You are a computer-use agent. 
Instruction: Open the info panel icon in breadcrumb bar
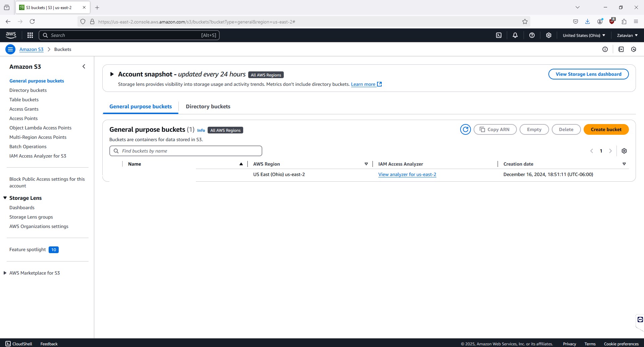[605, 49]
